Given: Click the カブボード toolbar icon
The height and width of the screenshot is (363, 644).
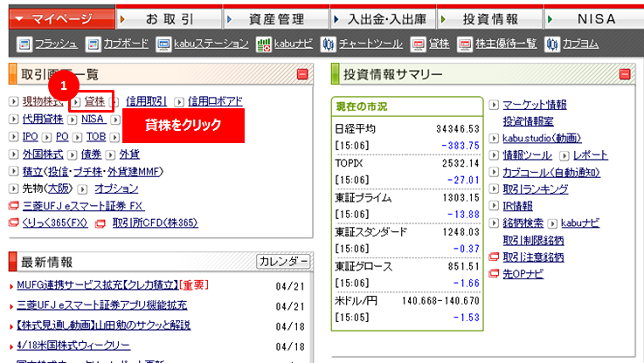Looking at the screenshot, I should pos(93,44).
